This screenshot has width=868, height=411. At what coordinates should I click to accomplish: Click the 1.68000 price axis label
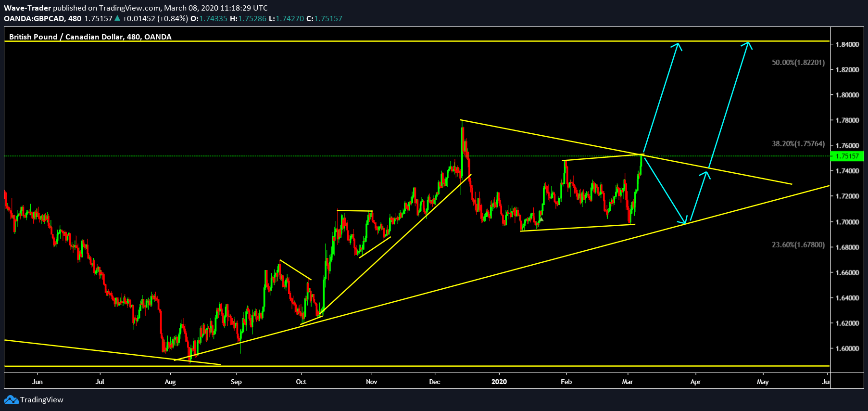(847, 247)
